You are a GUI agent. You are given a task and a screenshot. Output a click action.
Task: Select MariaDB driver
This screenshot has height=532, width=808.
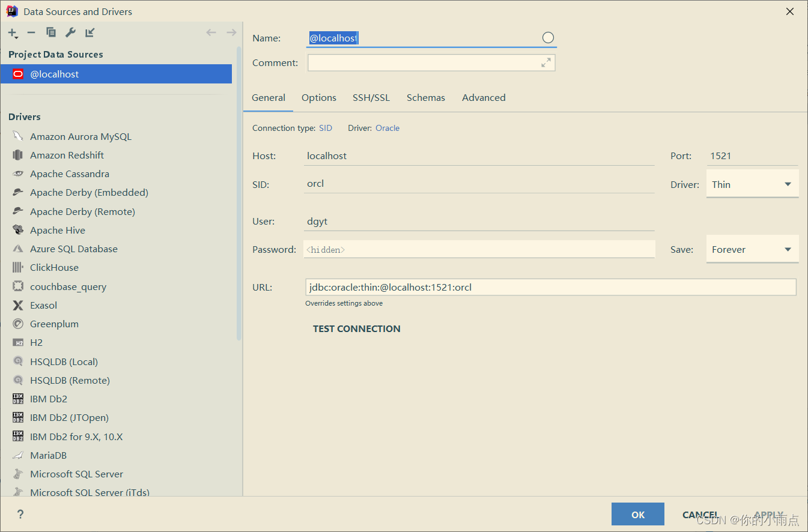(116, 455)
